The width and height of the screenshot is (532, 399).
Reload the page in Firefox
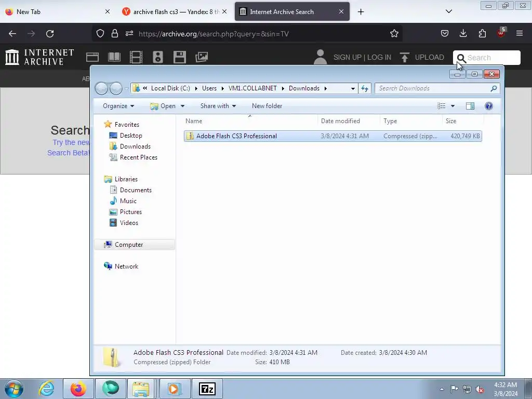pos(50,34)
